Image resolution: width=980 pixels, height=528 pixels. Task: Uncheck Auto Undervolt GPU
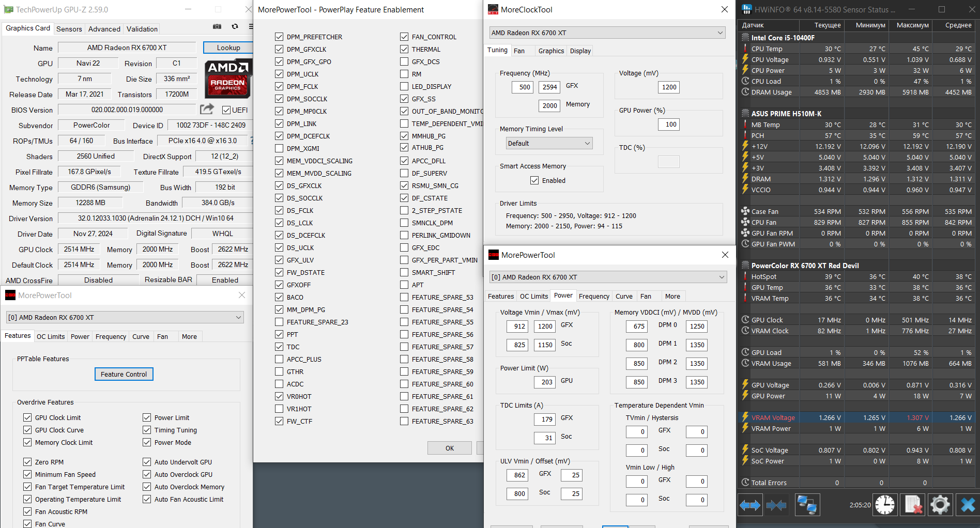(147, 462)
